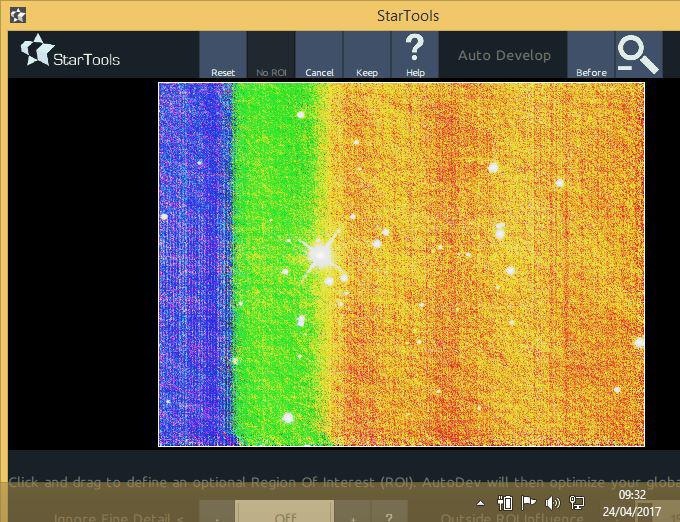Keep the Auto Develop result
The image size is (680, 522).
point(367,55)
